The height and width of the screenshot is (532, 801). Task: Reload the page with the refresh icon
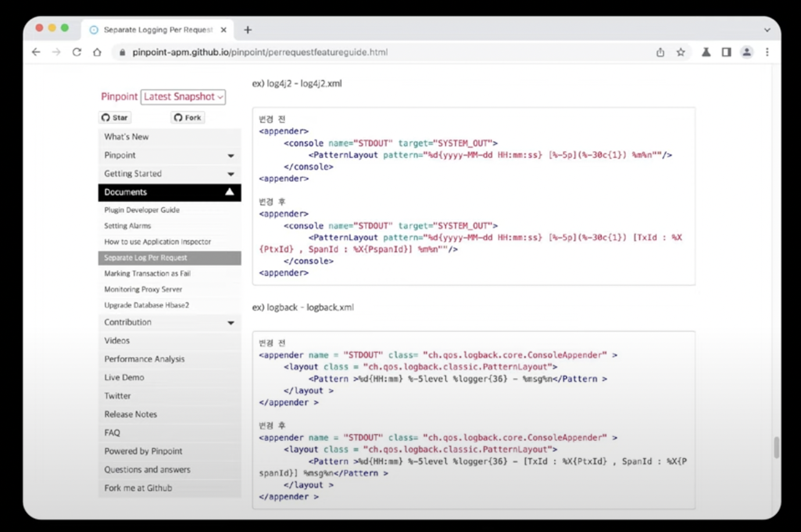pyautogui.click(x=77, y=52)
